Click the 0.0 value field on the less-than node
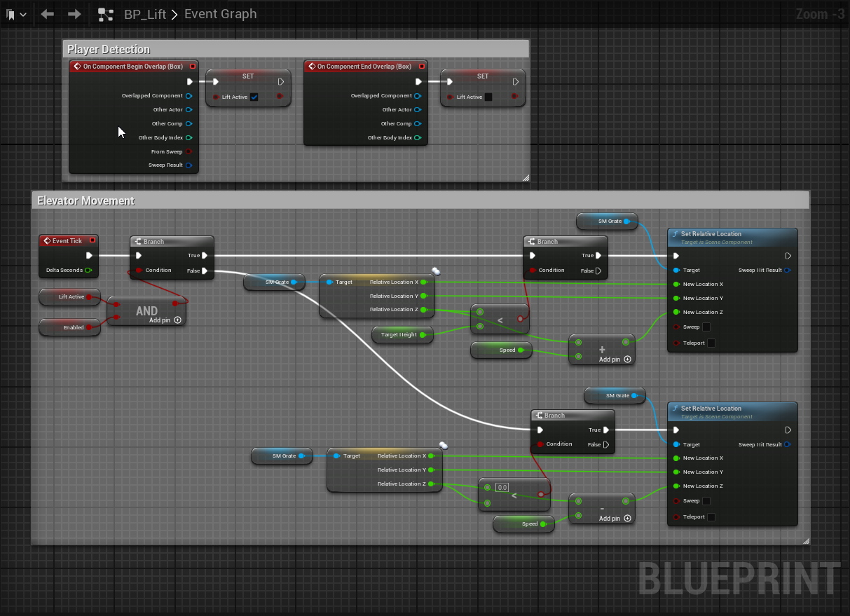The height and width of the screenshot is (616, 850). 502,487
